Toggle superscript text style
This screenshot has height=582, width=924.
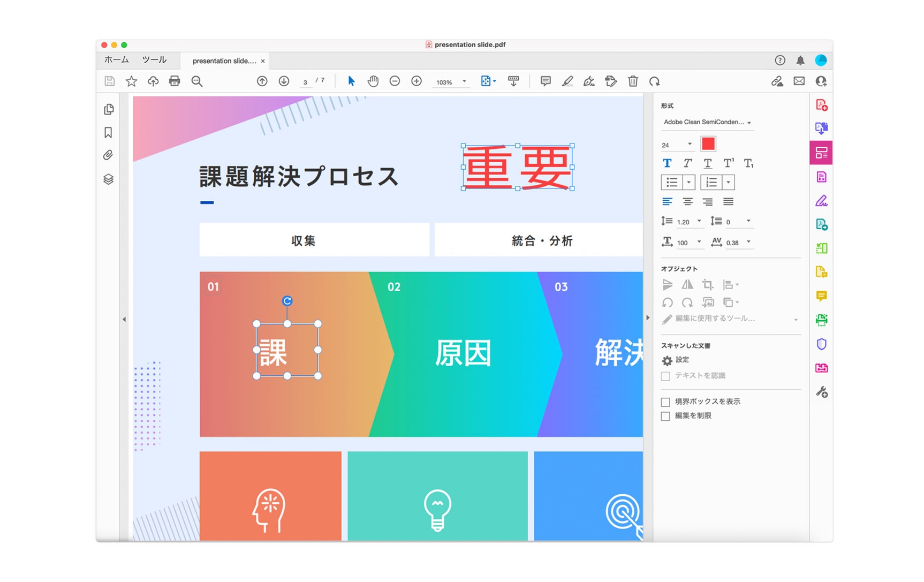pyautogui.click(x=729, y=163)
